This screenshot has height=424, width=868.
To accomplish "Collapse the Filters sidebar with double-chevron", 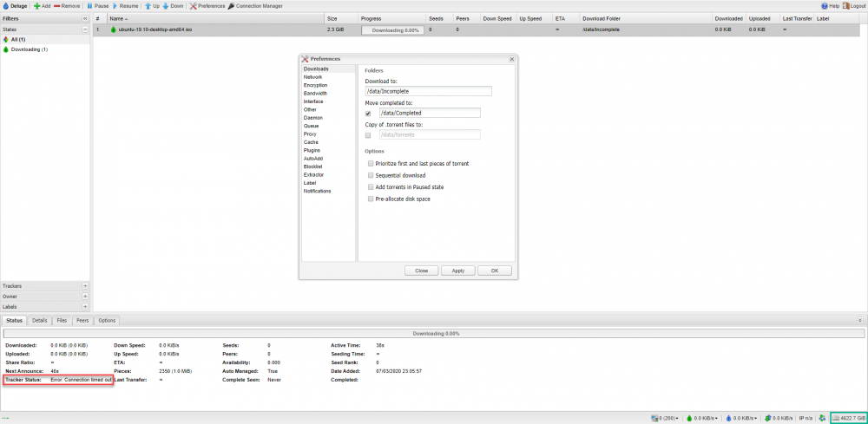I will (85, 19).
